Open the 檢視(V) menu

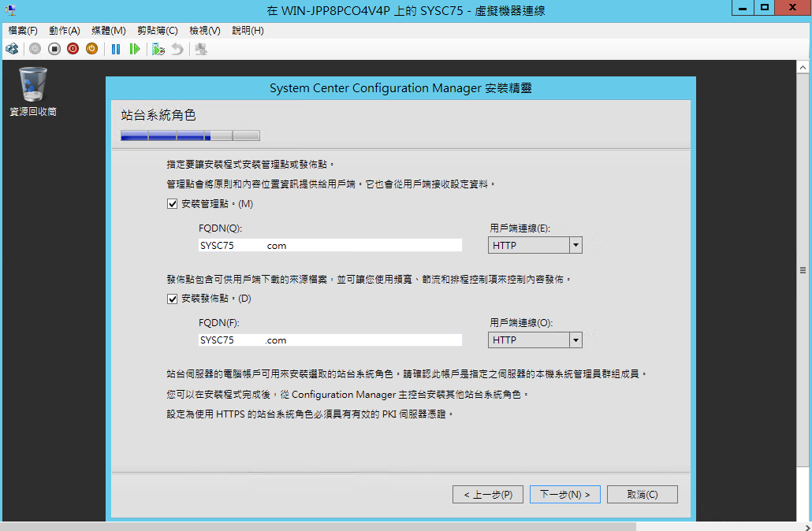click(205, 31)
